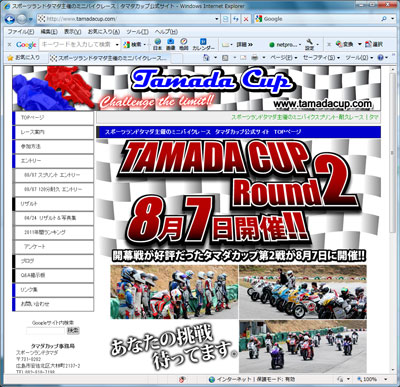Click the printer icon
This screenshot has height=387, width=400.
click(254, 58)
